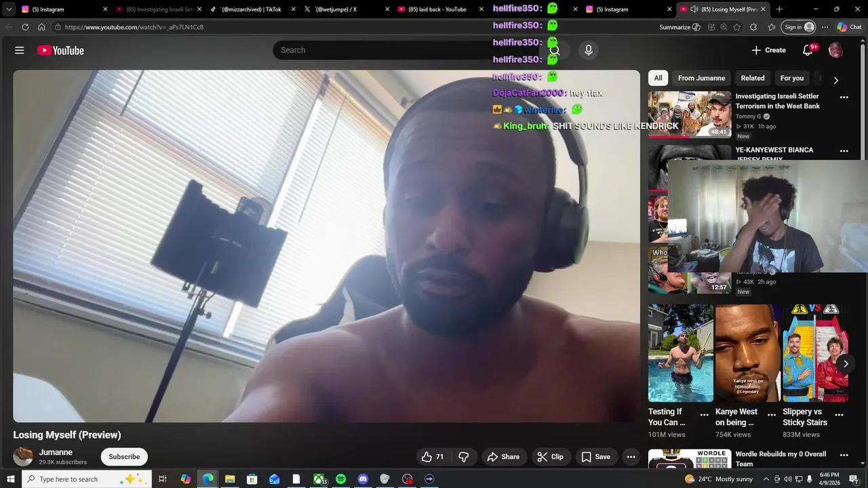This screenshot has width=868, height=488.
Task: Show hidden system tray icons
Action: [766, 479]
